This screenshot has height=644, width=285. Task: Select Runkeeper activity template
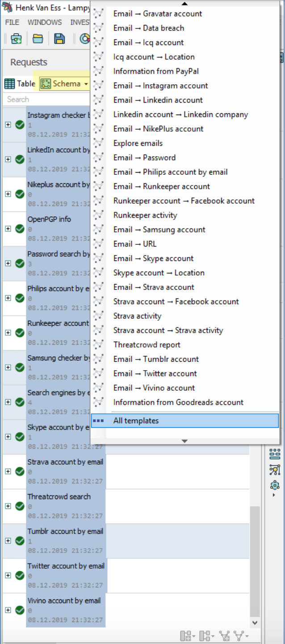coord(145,215)
